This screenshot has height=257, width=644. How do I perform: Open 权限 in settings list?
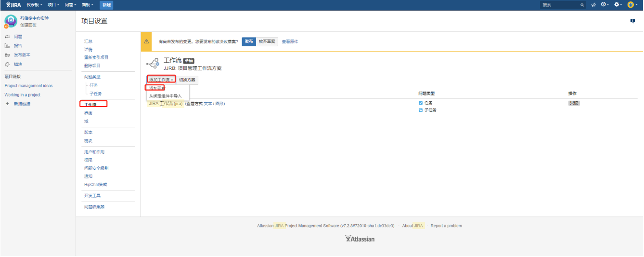[88, 160]
